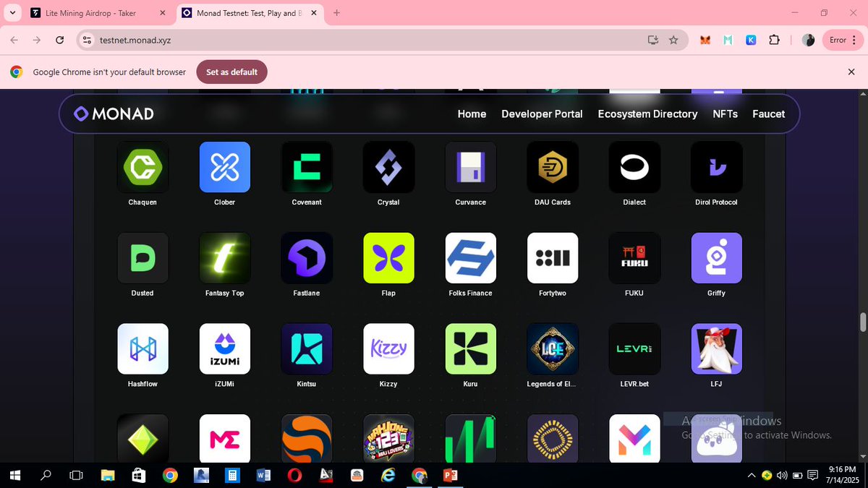Open the Flap butterfly icon
The width and height of the screenshot is (868, 488).
coord(388,258)
